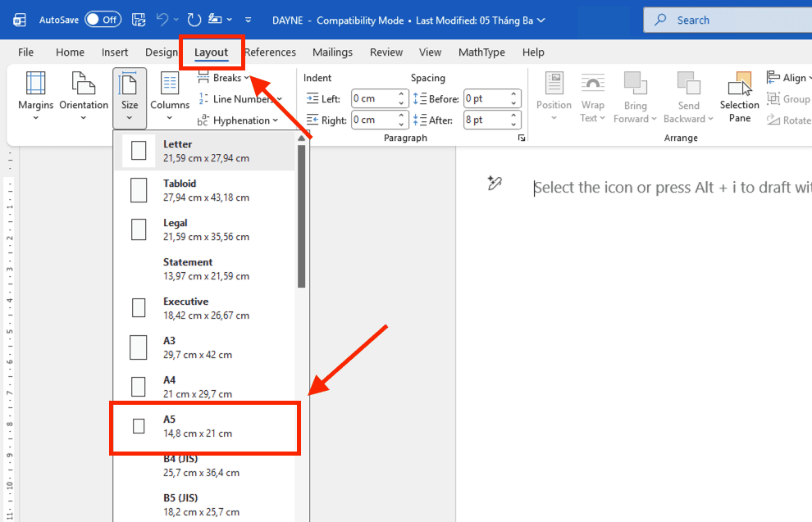Image resolution: width=812 pixels, height=522 pixels.
Task: Click the Redo/Repeat icon
Action: [x=194, y=20]
